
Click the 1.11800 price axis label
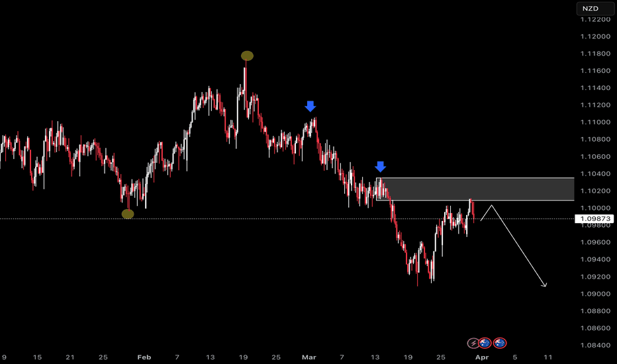pos(595,54)
